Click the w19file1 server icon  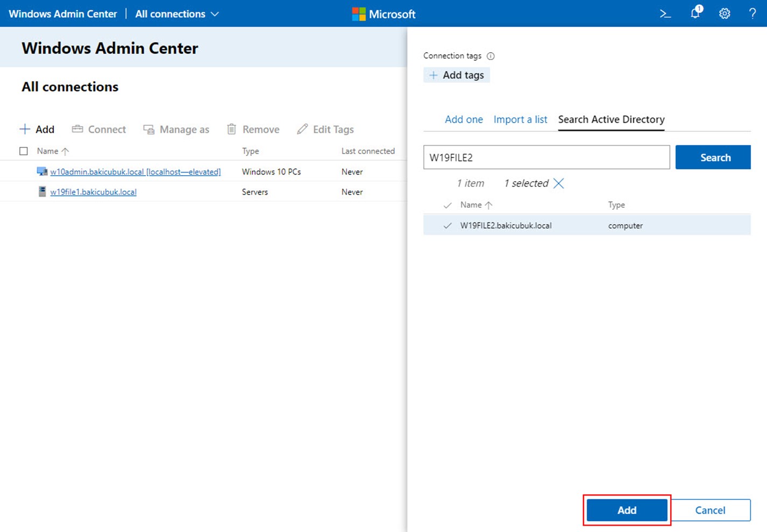42,191
